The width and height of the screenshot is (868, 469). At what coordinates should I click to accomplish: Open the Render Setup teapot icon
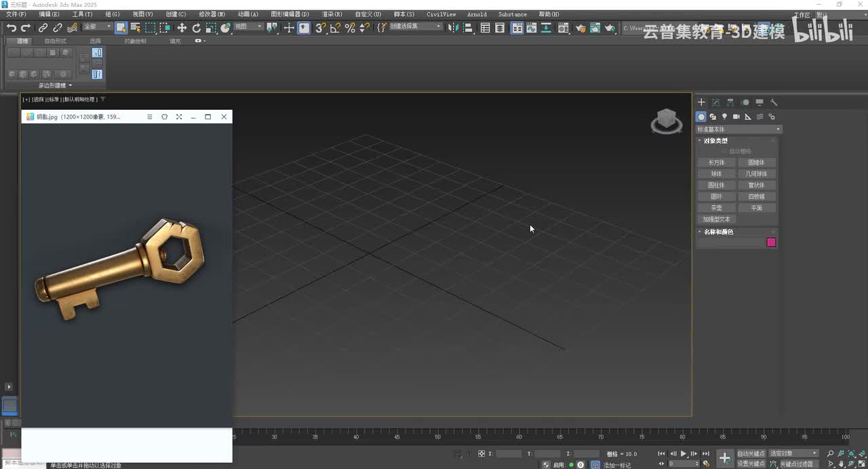[580, 28]
